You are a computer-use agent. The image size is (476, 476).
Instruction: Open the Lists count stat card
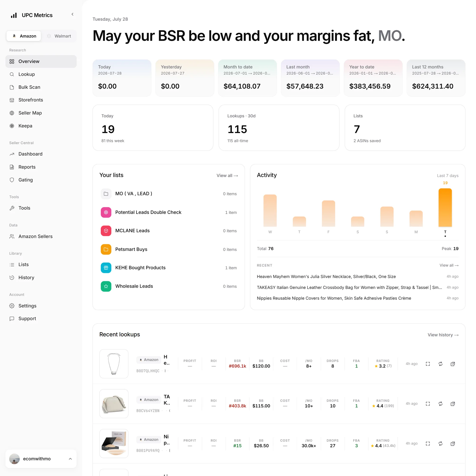click(x=405, y=128)
